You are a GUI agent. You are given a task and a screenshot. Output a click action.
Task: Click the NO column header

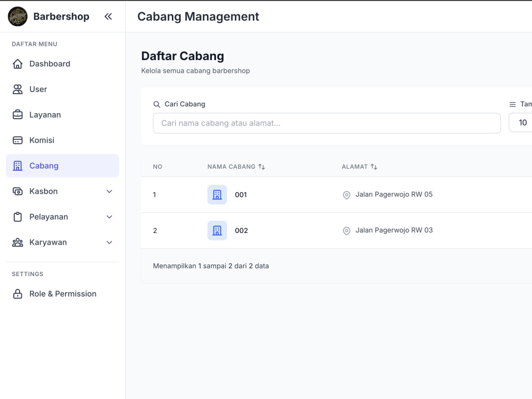pyautogui.click(x=157, y=167)
